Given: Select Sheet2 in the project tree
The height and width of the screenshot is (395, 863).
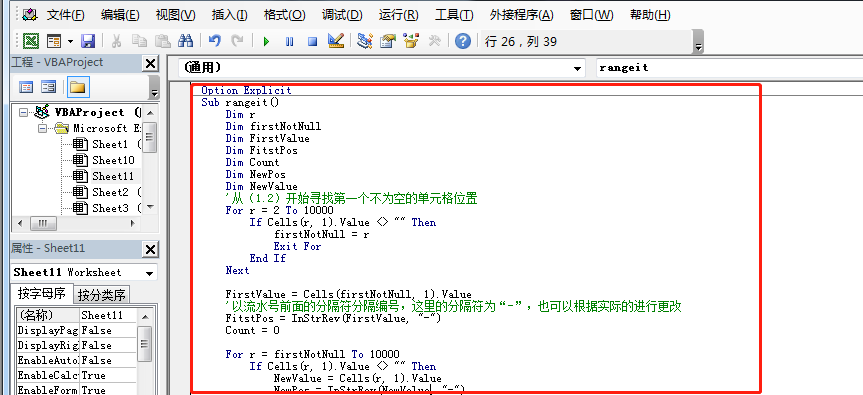Looking at the screenshot, I should [x=110, y=193].
